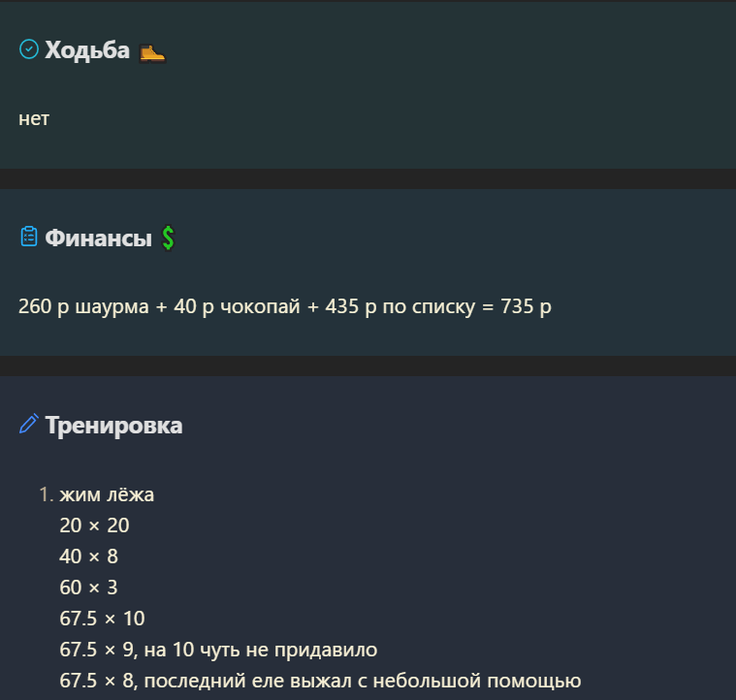The image size is (736, 700).
Task: Click the green dollar sign emoji
Action: coord(168,238)
